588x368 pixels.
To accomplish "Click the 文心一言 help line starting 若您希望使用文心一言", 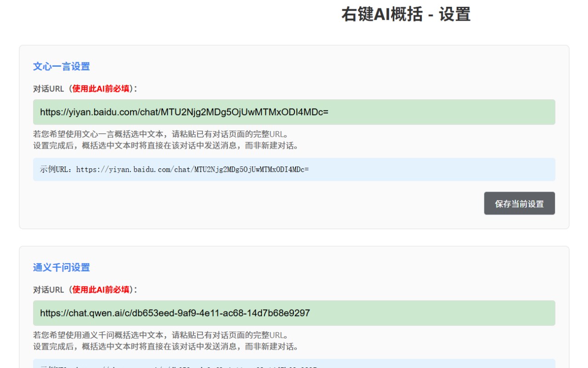I will 161,134.
